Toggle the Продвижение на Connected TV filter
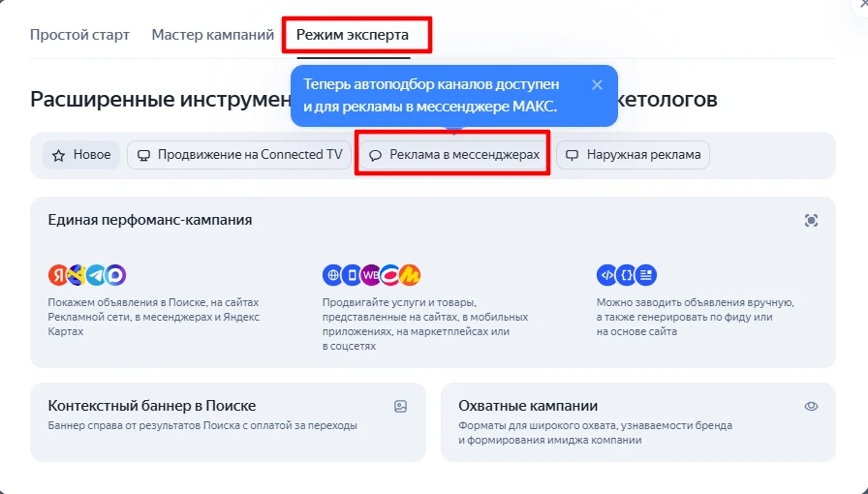This screenshot has width=868, height=494. click(x=239, y=155)
